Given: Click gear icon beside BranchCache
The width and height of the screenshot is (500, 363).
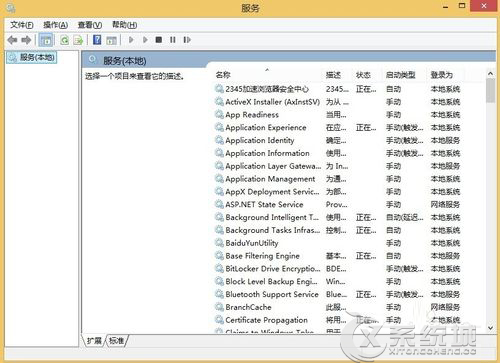Looking at the screenshot, I should tap(219, 307).
